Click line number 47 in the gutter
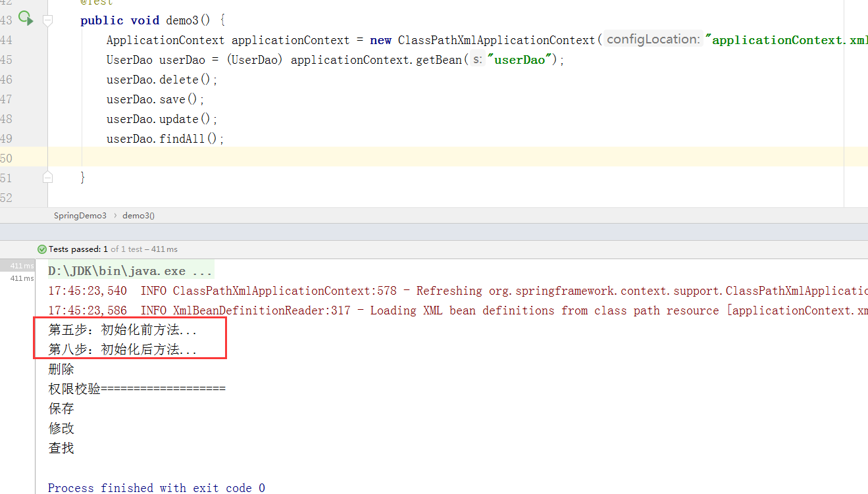The height and width of the screenshot is (494, 868). point(6,99)
